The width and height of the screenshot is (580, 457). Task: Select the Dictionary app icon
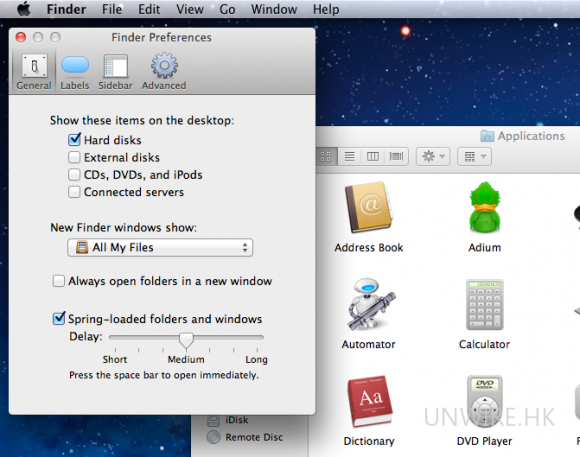(370, 401)
